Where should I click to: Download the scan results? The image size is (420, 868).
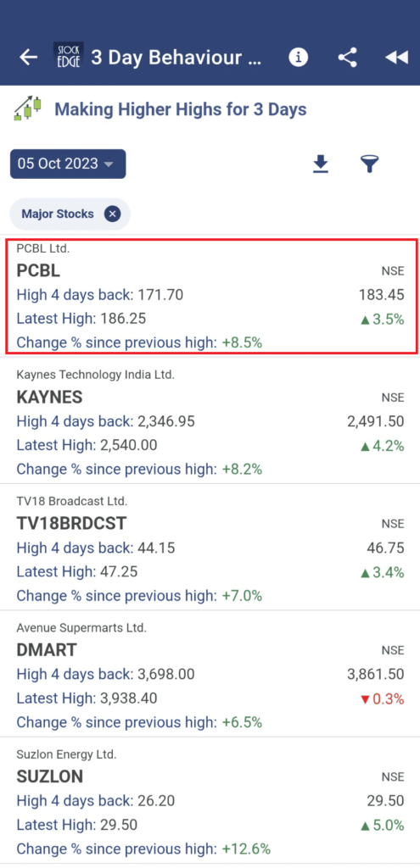[321, 164]
